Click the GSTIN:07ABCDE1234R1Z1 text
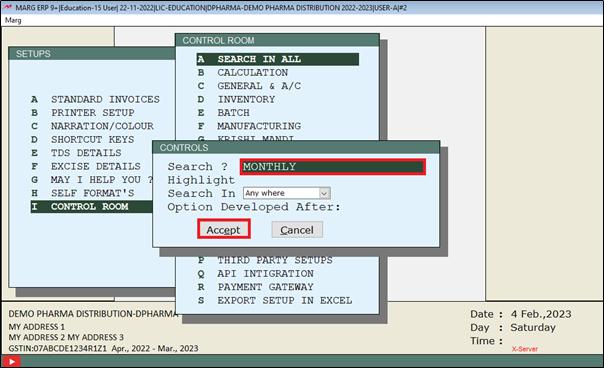This screenshot has height=368, width=604. [57, 348]
